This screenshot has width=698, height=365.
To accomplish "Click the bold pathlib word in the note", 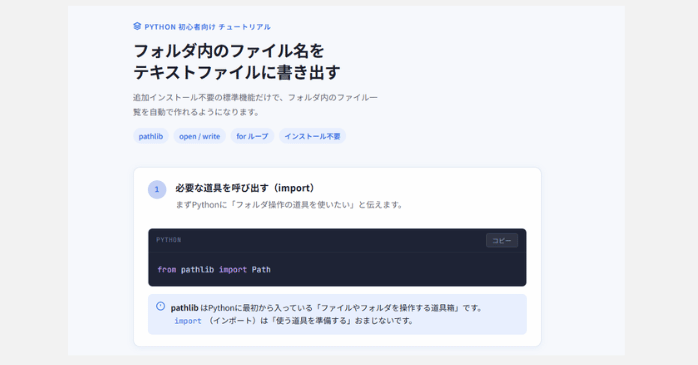I will pos(184,308).
